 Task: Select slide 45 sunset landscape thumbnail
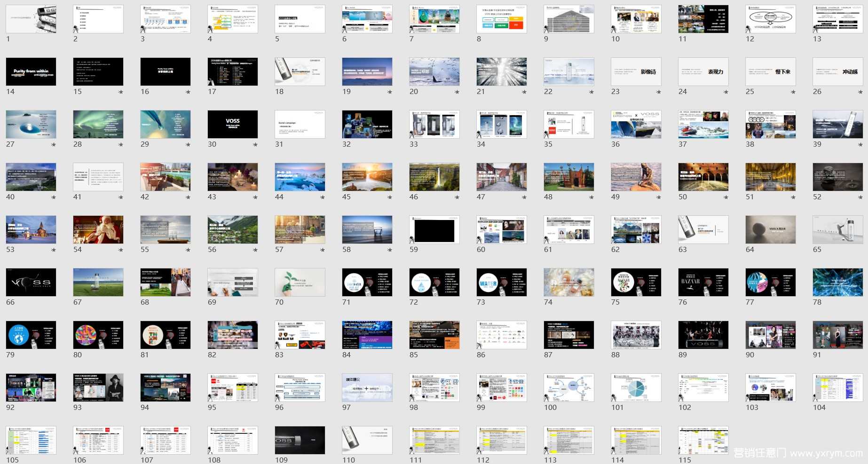(367, 177)
